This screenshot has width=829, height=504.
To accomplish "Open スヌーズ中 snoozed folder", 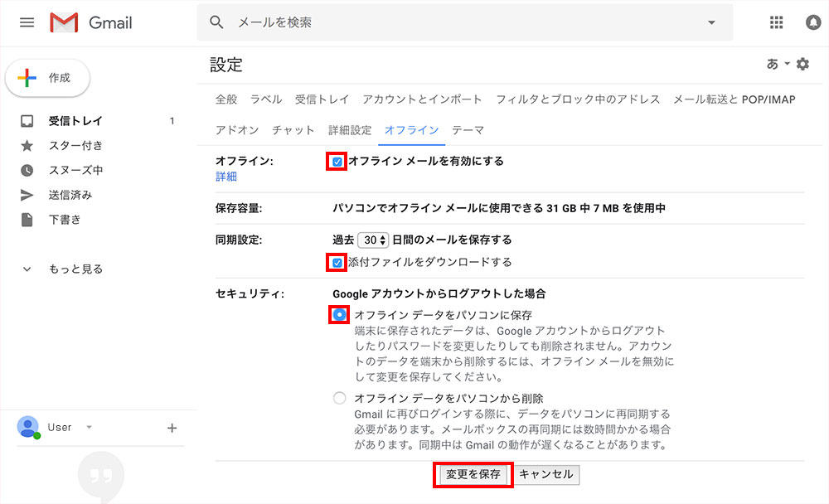I will coord(75,171).
